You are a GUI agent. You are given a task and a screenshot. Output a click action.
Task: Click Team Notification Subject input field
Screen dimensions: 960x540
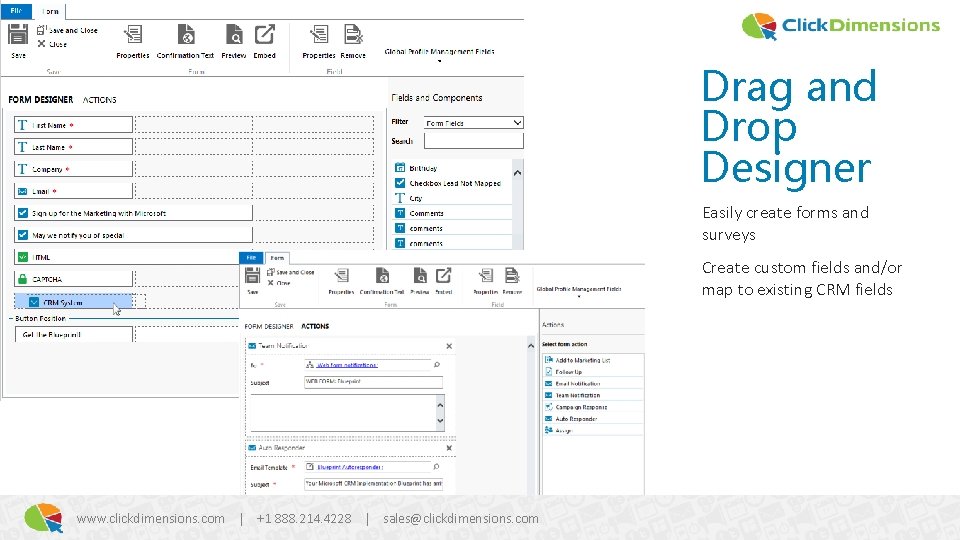pos(373,382)
